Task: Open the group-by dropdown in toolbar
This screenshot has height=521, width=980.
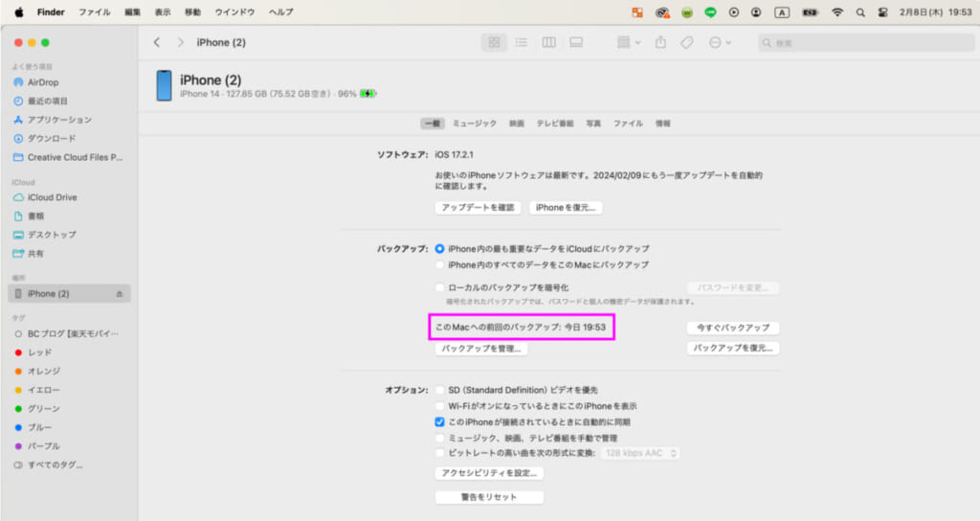Action: point(628,42)
